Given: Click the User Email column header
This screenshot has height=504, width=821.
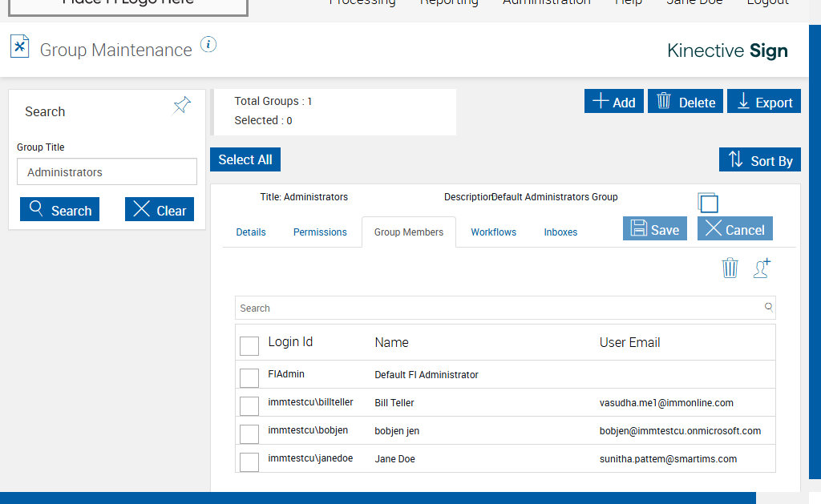Looking at the screenshot, I should pyautogui.click(x=630, y=342).
